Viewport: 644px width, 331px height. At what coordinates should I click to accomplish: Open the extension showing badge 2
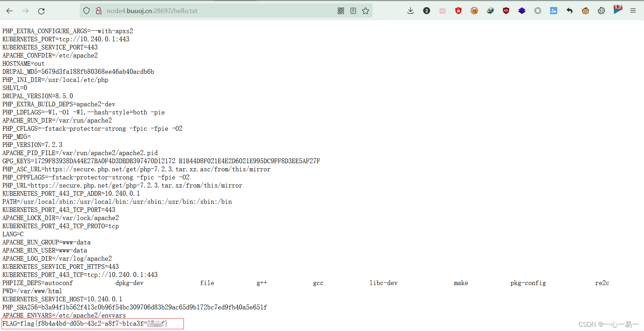pos(427,11)
